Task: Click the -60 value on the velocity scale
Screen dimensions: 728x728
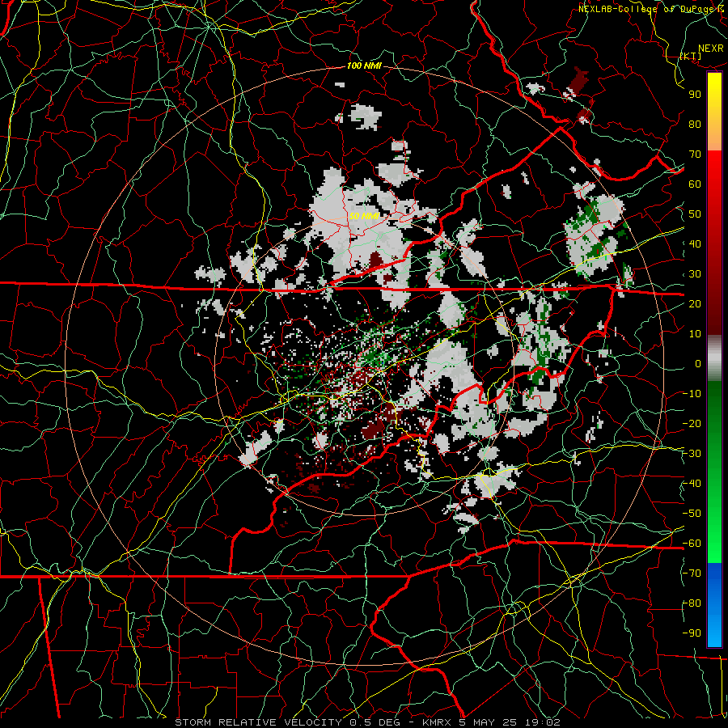Action: (x=692, y=544)
